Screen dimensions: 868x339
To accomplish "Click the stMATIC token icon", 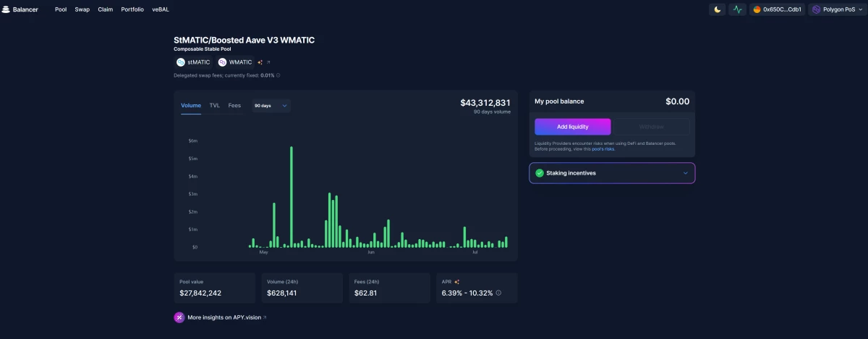I will click(181, 62).
